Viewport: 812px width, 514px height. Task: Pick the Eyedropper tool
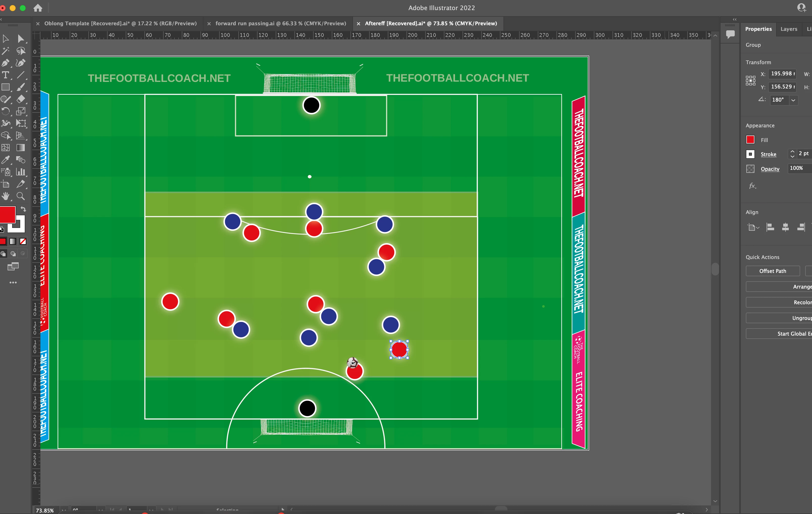(5, 160)
